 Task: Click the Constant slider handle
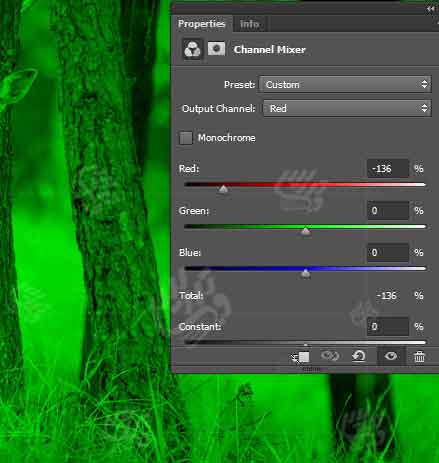point(306,345)
